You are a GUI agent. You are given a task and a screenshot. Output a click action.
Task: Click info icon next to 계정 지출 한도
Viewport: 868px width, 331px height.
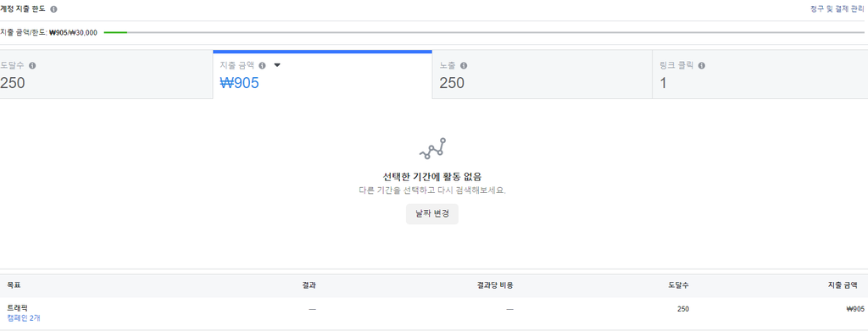tap(53, 9)
